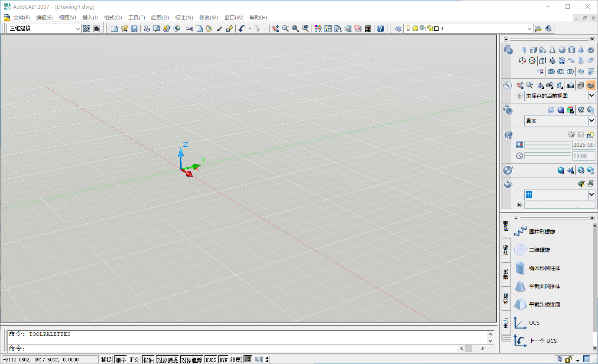Open the 中 render preset dropdown
The image size is (598, 364).
click(591, 195)
